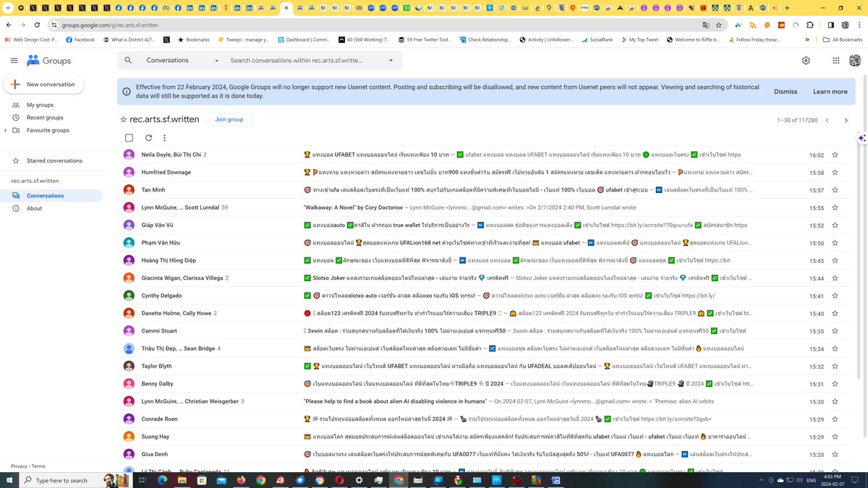The width and height of the screenshot is (868, 488).
Task: Open the Google apps launcher grid
Action: [x=835, y=61]
